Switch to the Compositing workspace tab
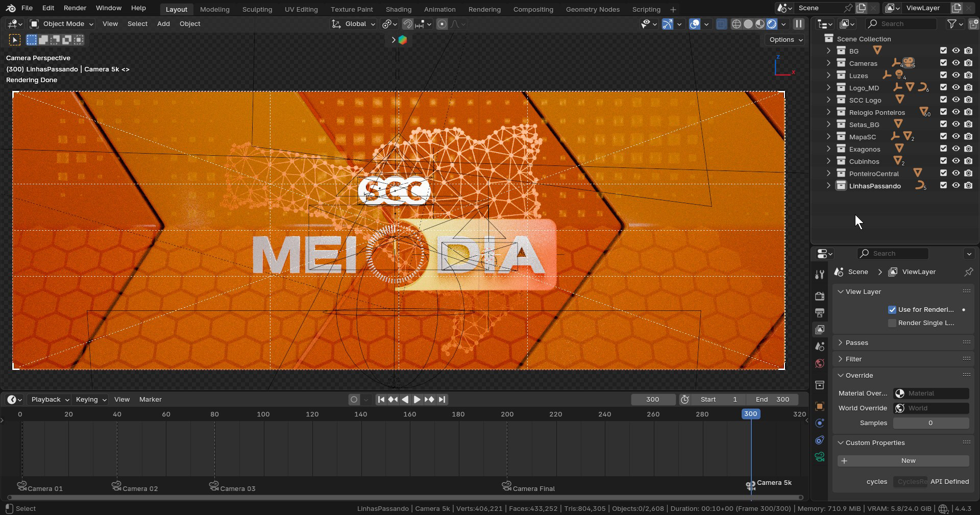Screen dimensions: 980x515 [x=533, y=9]
